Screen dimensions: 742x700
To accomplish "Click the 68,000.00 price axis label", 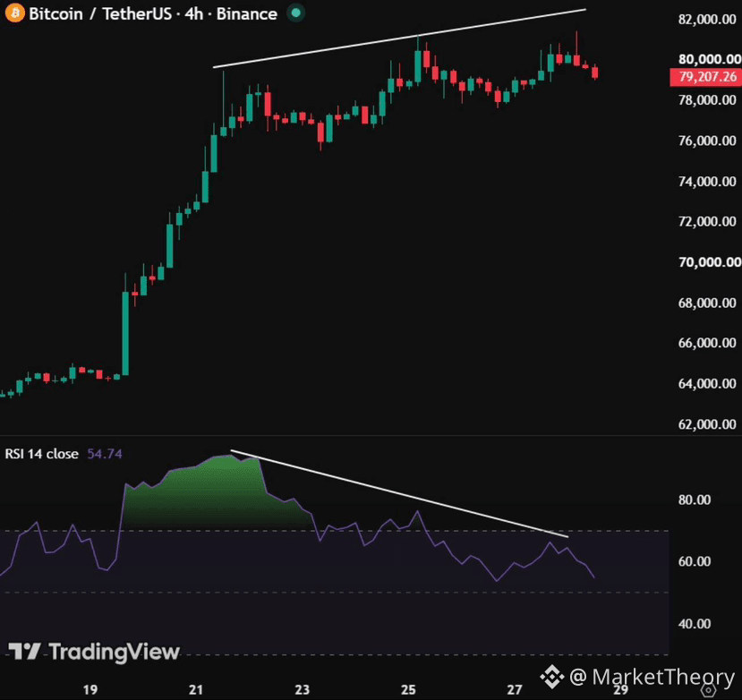I will coord(707,303).
